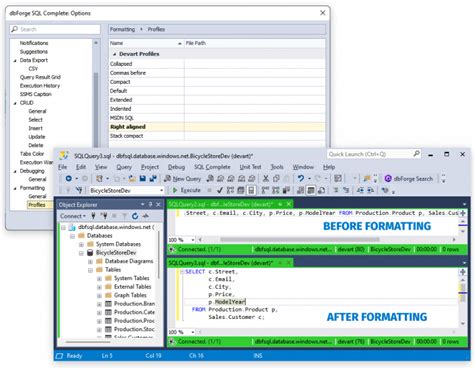Open the dbForge Search tool
474x370 pixels.
tap(408, 179)
